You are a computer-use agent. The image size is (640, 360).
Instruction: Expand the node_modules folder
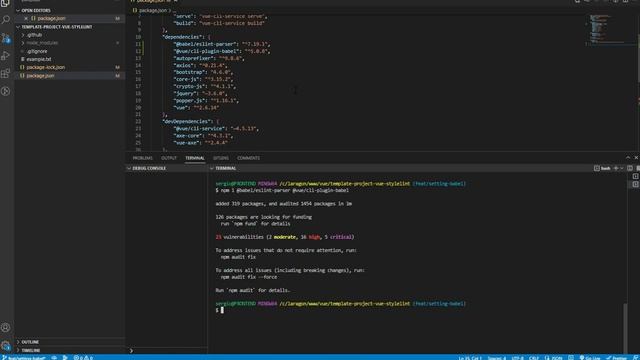click(x=70, y=43)
